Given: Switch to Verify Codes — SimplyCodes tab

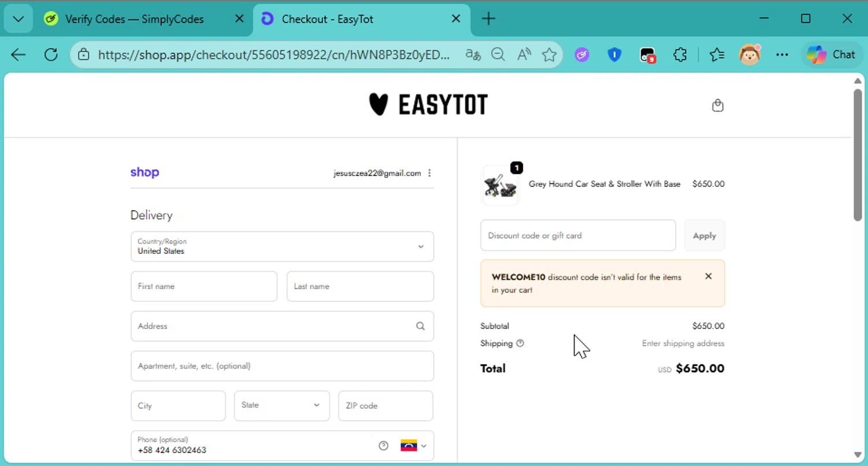Looking at the screenshot, I should coord(134,19).
